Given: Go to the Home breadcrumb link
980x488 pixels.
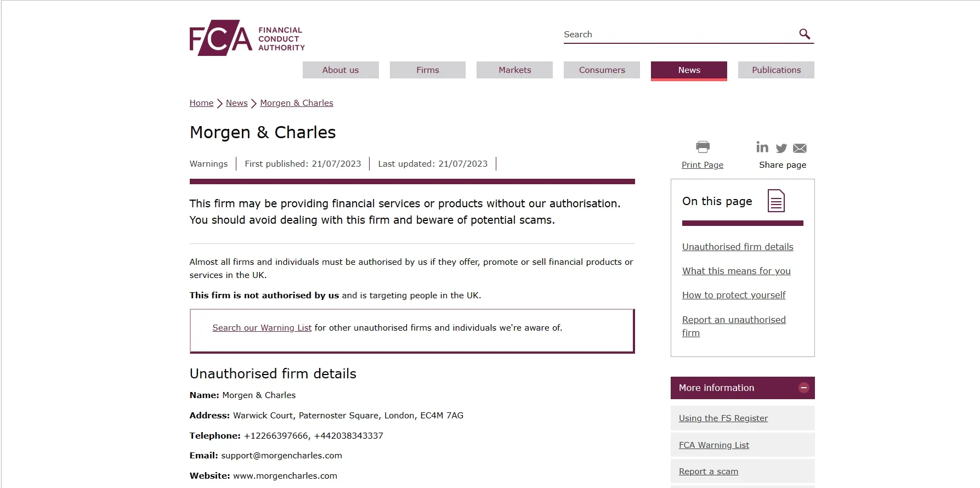Looking at the screenshot, I should (201, 103).
